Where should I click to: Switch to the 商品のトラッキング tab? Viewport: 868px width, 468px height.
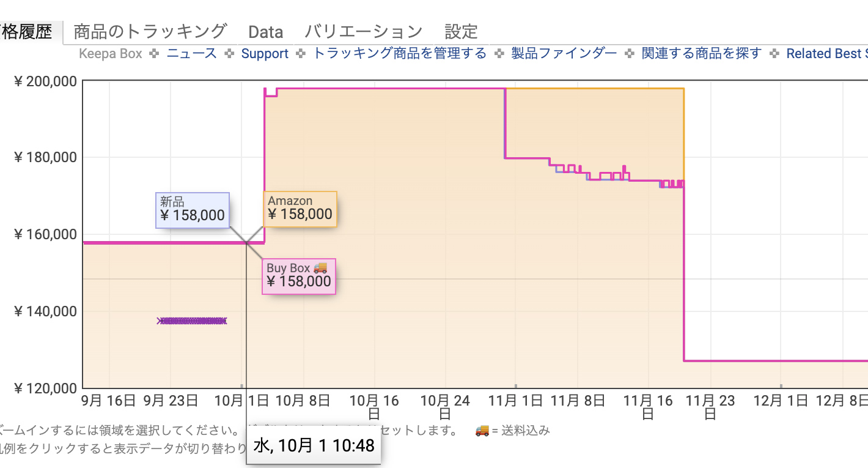150,31
